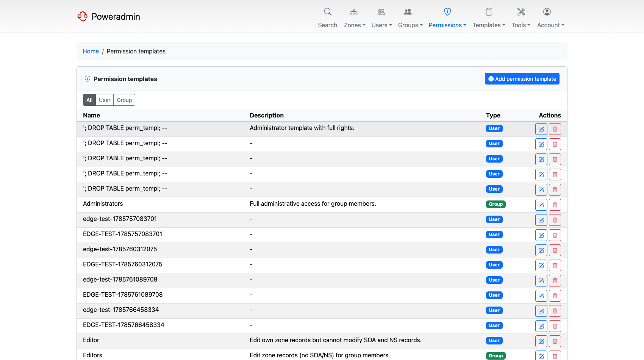Image resolution: width=644 pixels, height=360 pixels.
Task: Edit lowercase edge-test-1785766458334 template
Action: (541, 311)
